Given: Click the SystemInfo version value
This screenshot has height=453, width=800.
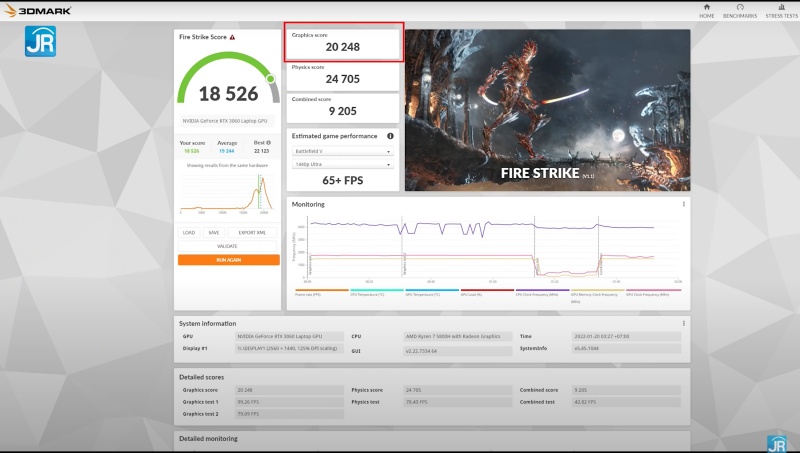Looking at the screenshot, I should pos(626,348).
